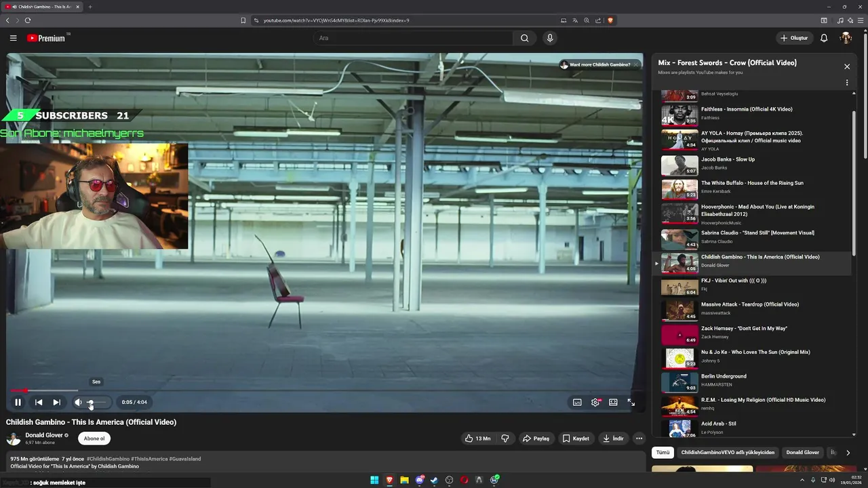Click the search magnifier button
Viewport: 868px width, 488px height.
524,38
